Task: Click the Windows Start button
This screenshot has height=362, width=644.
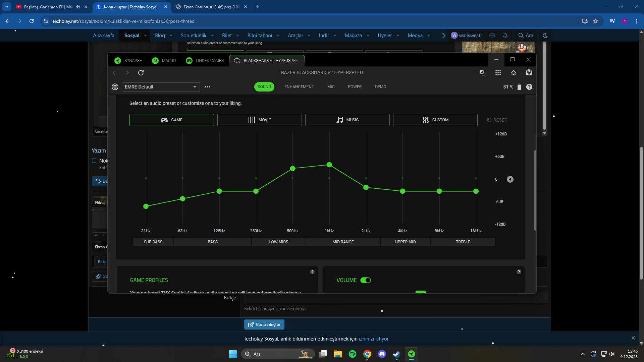Action: (233, 354)
